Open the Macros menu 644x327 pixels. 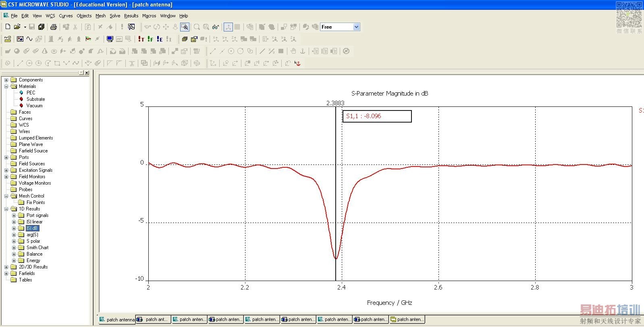coord(149,16)
